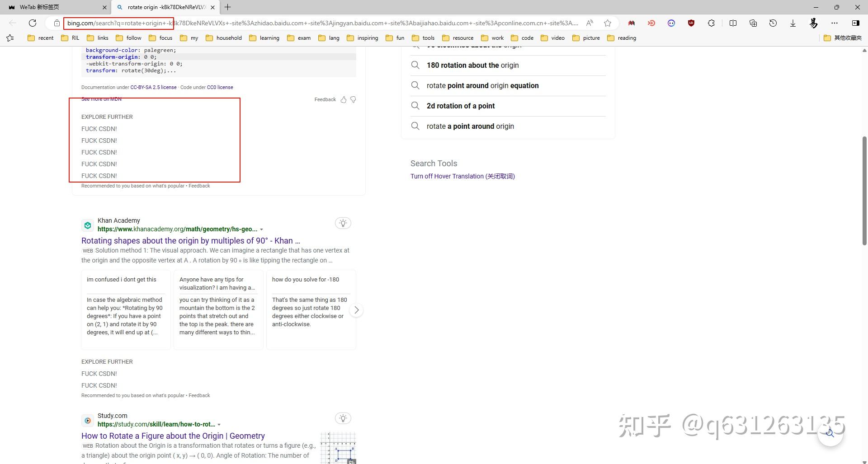This screenshot has width=868, height=464.
Task: Open Khan Academy rotating shapes result
Action: 191,241
